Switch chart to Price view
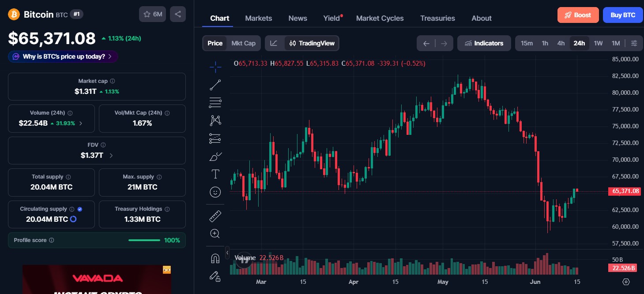 pos(215,43)
